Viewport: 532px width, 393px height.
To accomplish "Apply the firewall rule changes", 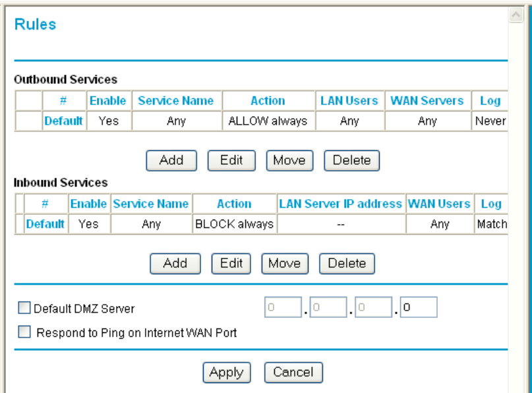I will coord(226,372).
